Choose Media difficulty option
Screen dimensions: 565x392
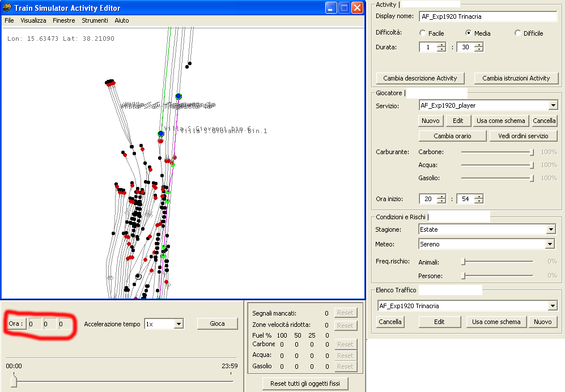(469, 33)
